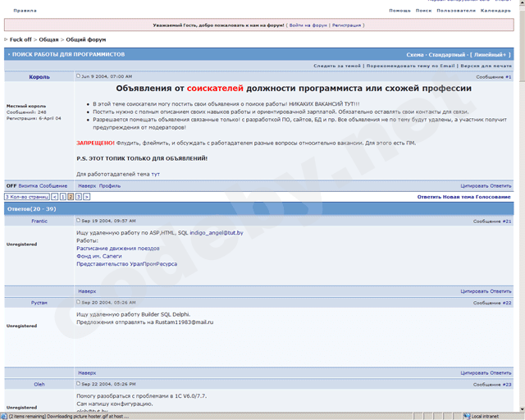
Task: Click the "Войти на форум" login link
Action: [309, 25]
